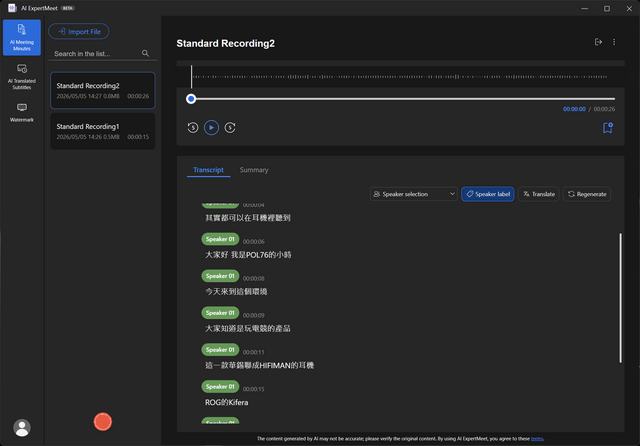Select the Standard Recording1 list item

[x=102, y=131]
